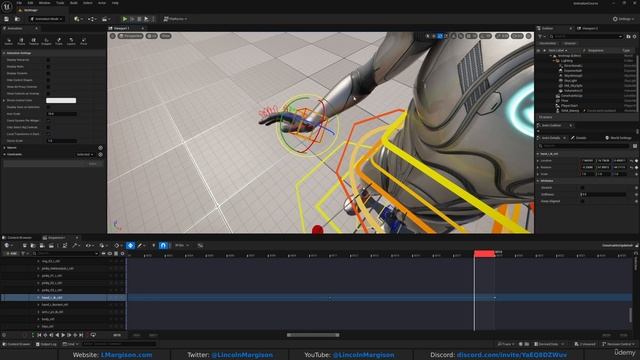The width and height of the screenshot is (640, 360).
Task: Select the Pivot tool in Animation panel
Action: 84,41
